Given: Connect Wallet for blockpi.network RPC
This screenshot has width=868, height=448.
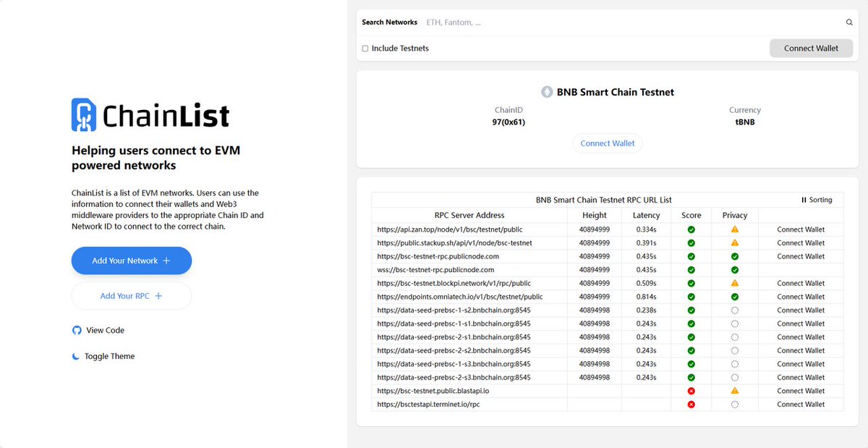Looking at the screenshot, I should 801,283.
